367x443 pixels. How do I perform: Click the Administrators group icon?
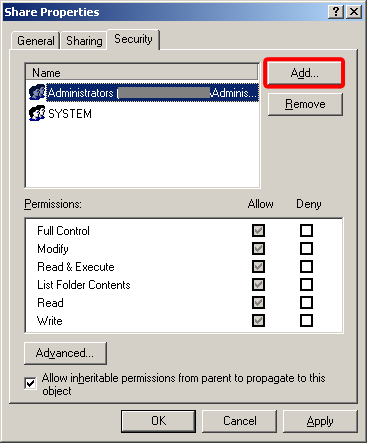pos(37,92)
